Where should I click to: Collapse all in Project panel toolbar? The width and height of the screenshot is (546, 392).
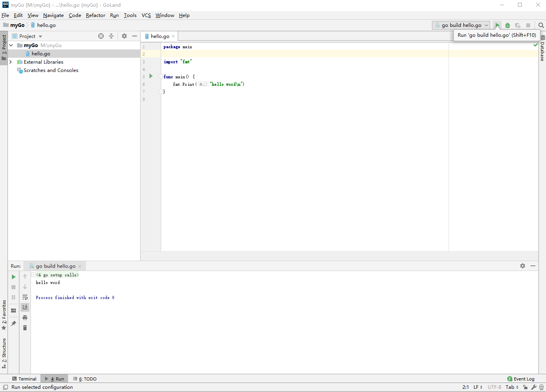pos(111,36)
